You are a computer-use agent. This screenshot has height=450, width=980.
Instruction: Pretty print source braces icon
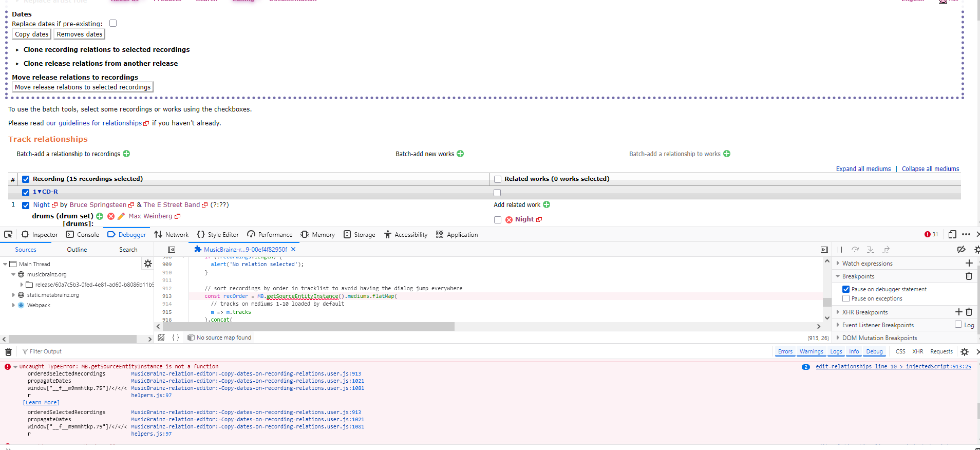coord(176,338)
